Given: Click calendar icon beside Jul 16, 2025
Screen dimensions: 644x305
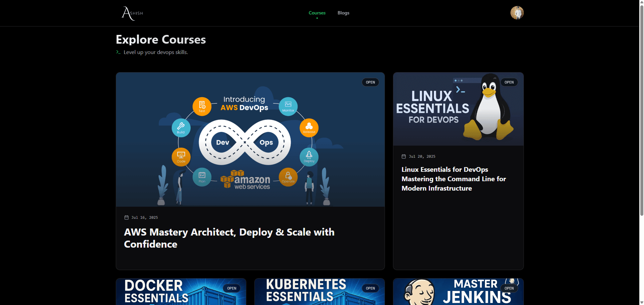Looking at the screenshot, I should click(x=127, y=217).
